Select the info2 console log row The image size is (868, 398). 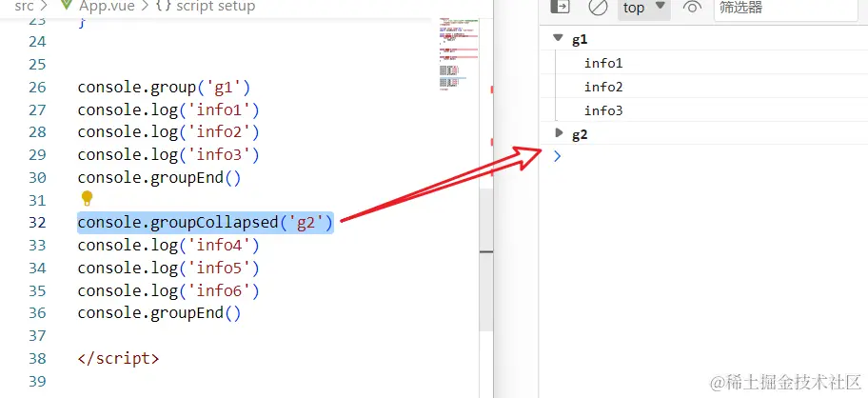pyautogui.click(x=703, y=87)
